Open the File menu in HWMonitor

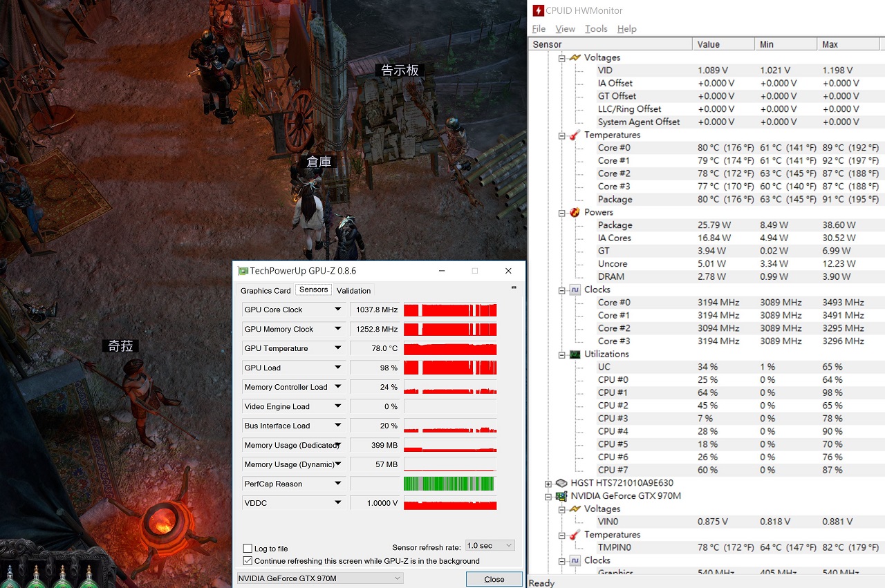tap(539, 29)
